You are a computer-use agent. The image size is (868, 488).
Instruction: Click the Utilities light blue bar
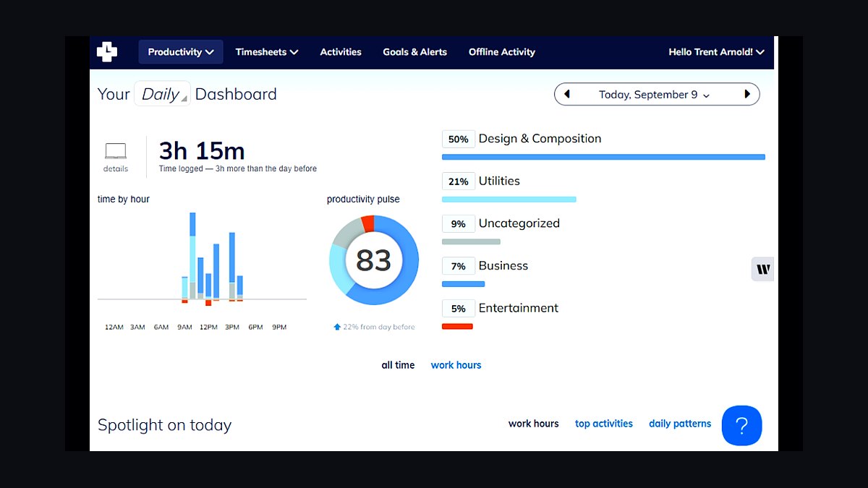509,200
